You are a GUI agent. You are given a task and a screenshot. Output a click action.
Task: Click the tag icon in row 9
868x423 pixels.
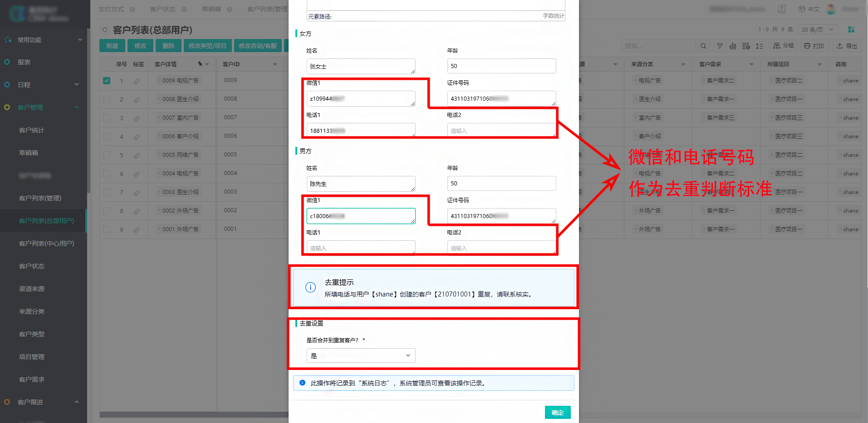(137, 230)
